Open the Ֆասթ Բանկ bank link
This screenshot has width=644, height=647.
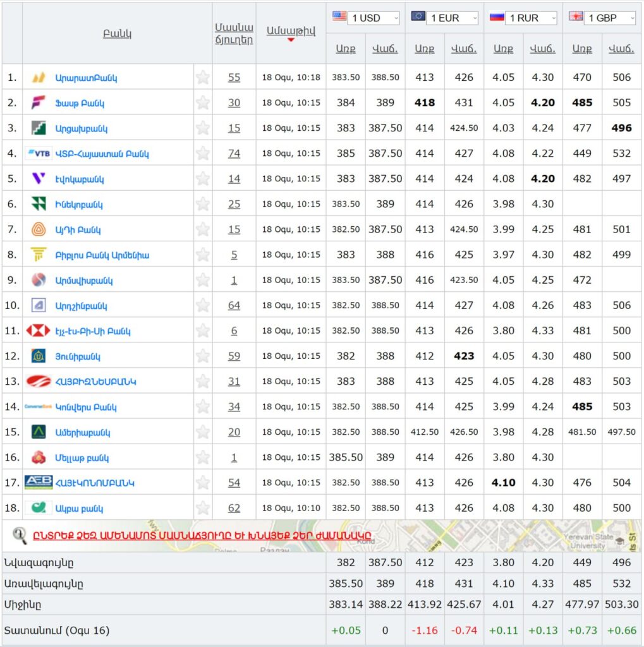80,103
